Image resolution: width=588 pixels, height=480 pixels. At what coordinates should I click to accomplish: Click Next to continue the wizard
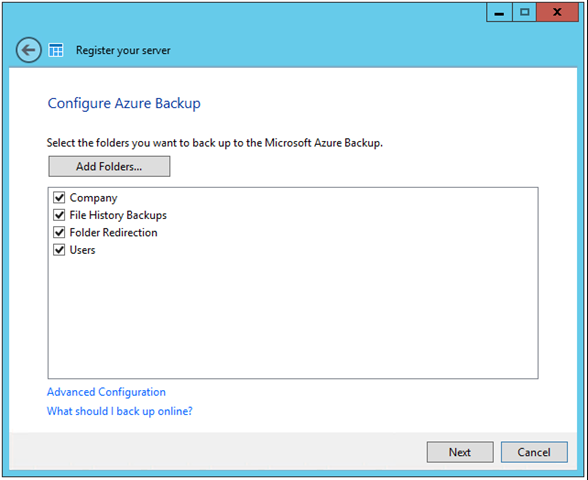460,452
